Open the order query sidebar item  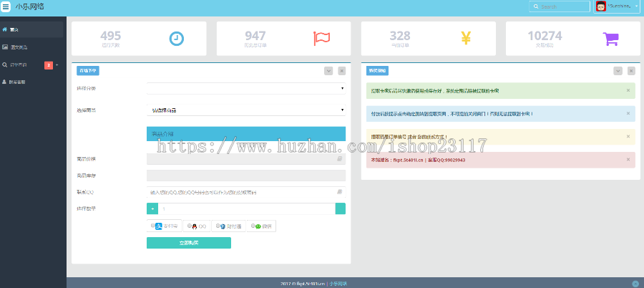[x=32, y=64]
